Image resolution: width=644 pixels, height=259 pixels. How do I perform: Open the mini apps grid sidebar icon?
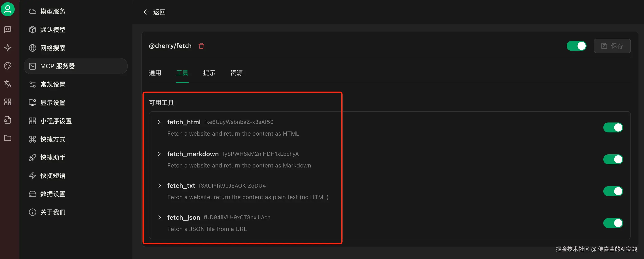tap(7, 102)
